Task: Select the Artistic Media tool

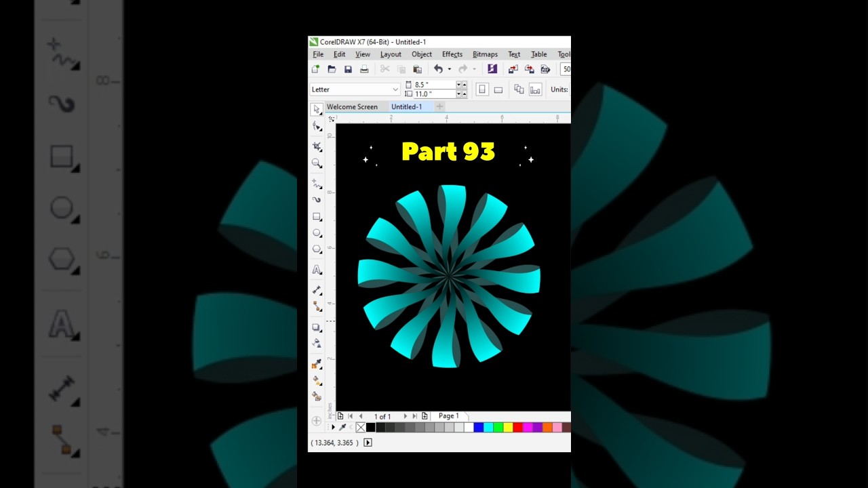Action: pyautogui.click(x=317, y=200)
